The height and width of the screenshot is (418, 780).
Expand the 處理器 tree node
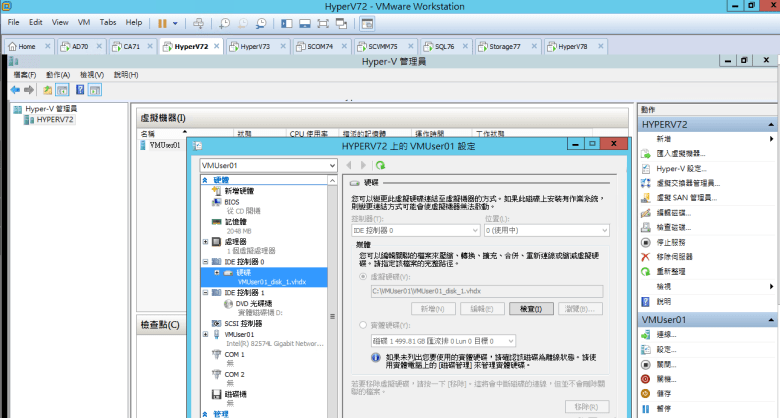[x=205, y=241]
